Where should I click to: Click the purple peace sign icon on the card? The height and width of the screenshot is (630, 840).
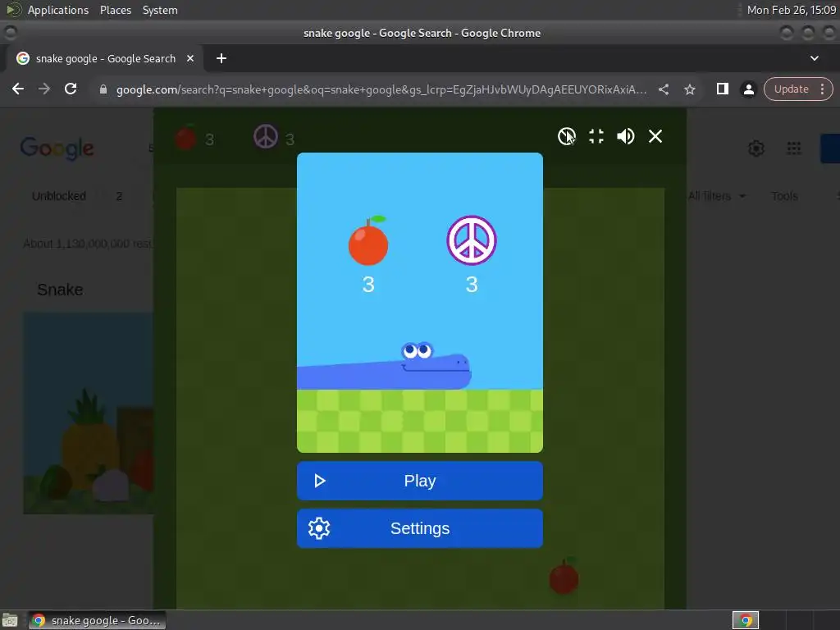click(472, 240)
